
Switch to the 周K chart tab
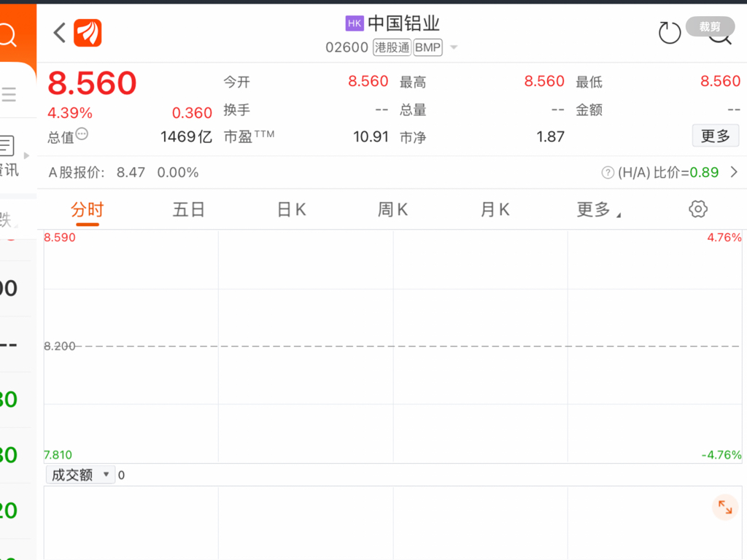392,209
